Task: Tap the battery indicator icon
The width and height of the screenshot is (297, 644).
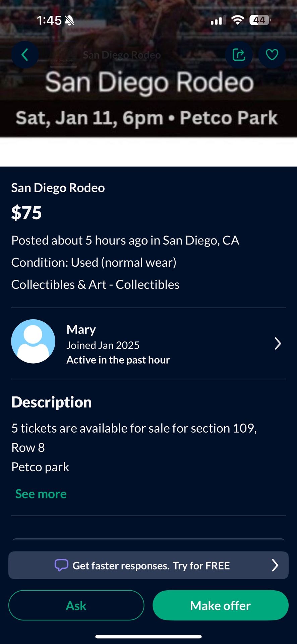Action: pos(260,20)
